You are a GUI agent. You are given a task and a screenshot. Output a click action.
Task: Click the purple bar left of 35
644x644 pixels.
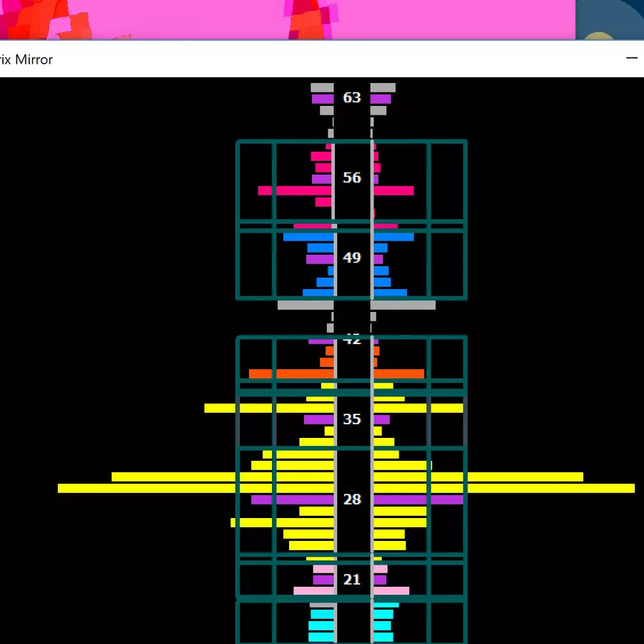pos(318,419)
